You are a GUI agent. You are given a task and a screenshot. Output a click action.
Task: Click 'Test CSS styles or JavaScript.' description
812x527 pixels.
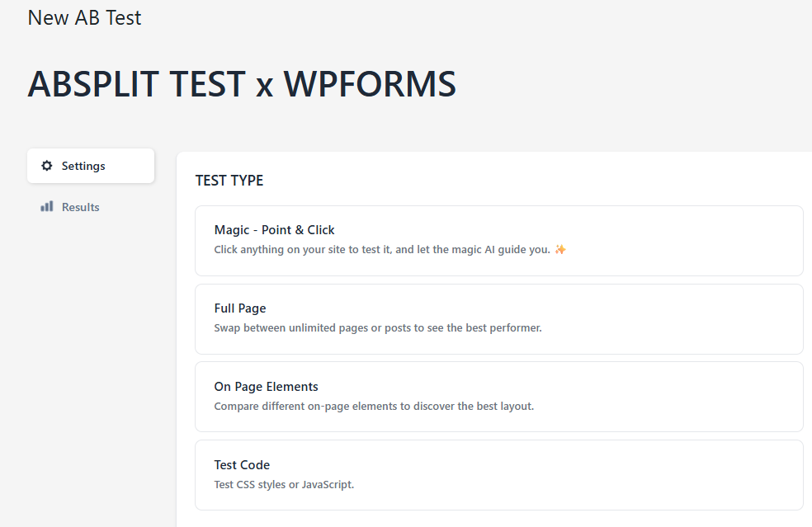pos(284,485)
